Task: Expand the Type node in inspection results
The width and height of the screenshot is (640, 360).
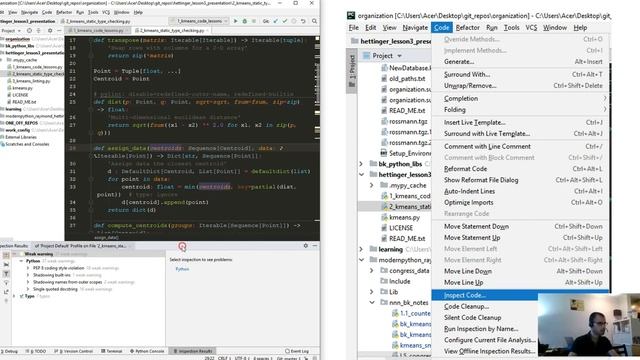Action: pos(14,296)
